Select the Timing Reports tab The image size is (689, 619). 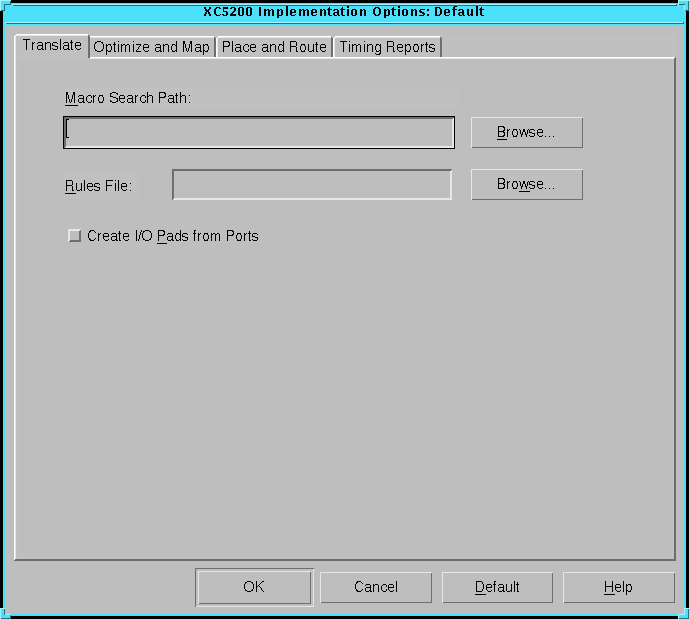tap(387, 47)
